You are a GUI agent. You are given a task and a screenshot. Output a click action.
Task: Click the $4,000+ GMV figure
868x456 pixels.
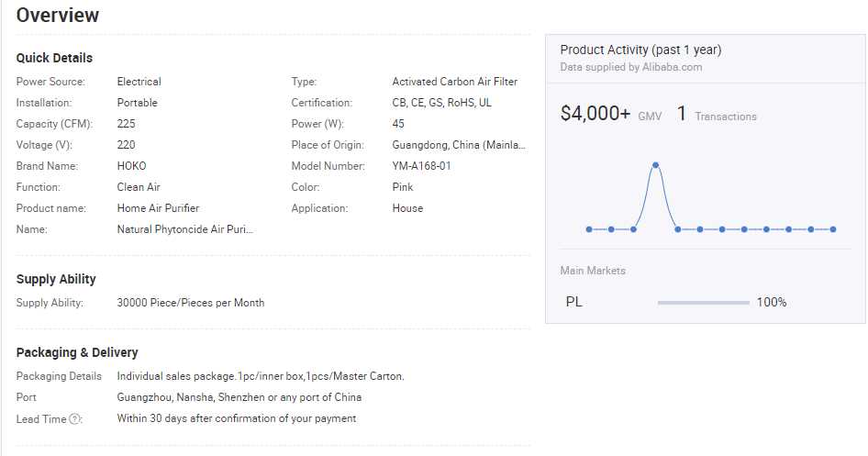[595, 114]
